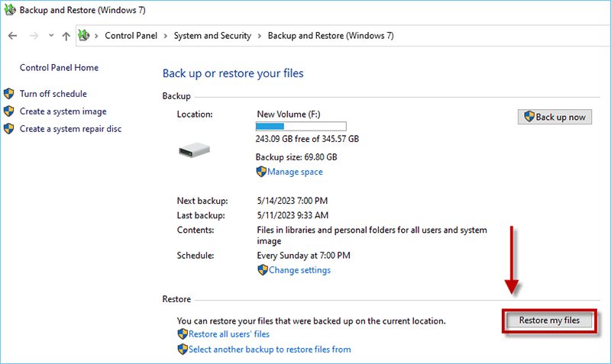Screen dimensions: 611x364
Task: Click the Restore section heading
Action: (x=176, y=299)
